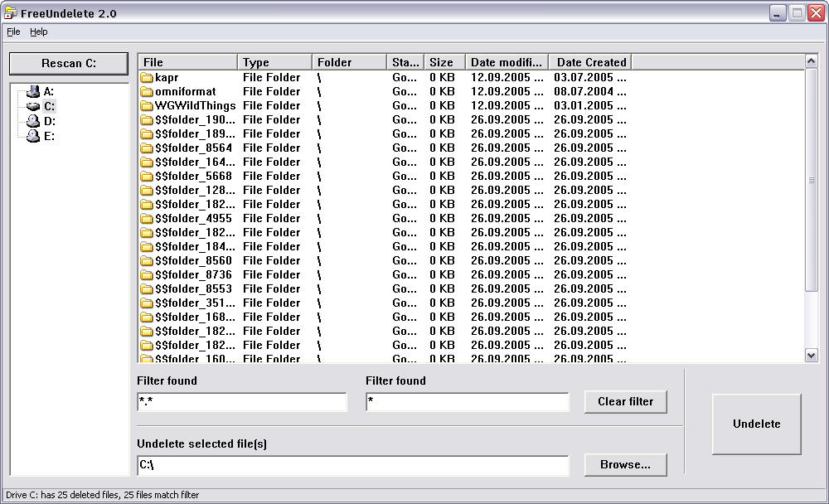
Task: Close the FreeUndelete window
Action: (817, 12)
